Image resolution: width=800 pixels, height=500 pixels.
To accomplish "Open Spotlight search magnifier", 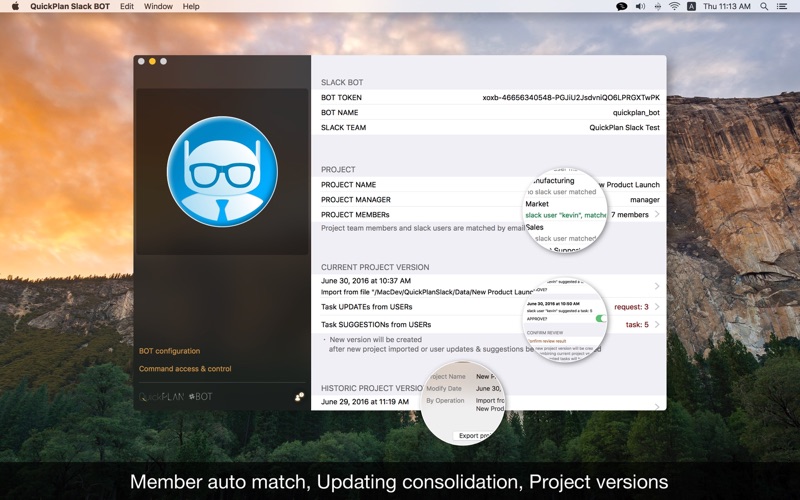I will click(764, 6).
